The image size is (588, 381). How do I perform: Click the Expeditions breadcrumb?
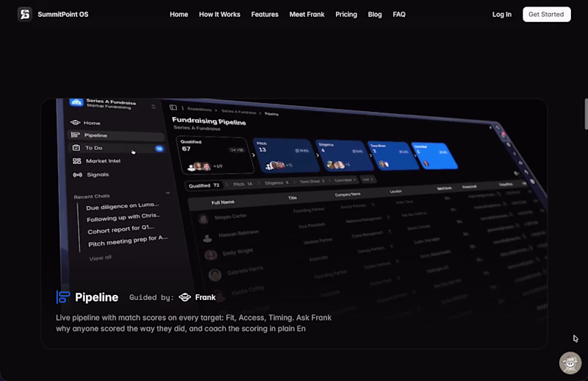click(x=199, y=109)
